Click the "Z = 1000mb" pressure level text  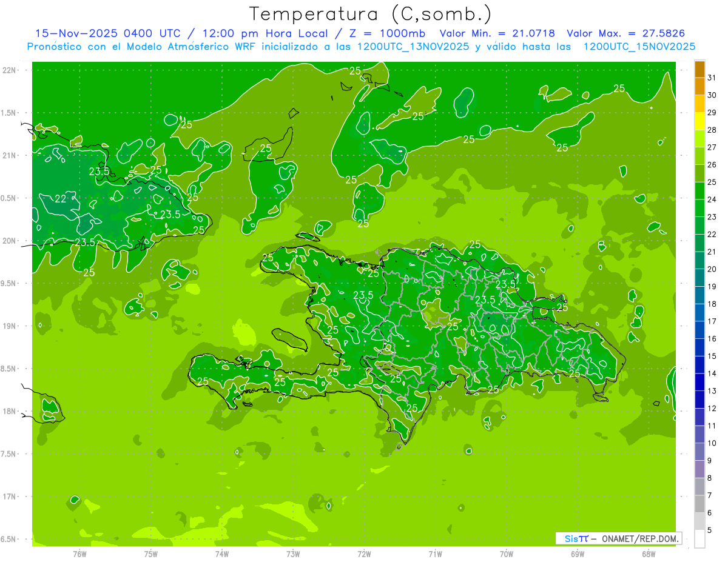pos(386,34)
